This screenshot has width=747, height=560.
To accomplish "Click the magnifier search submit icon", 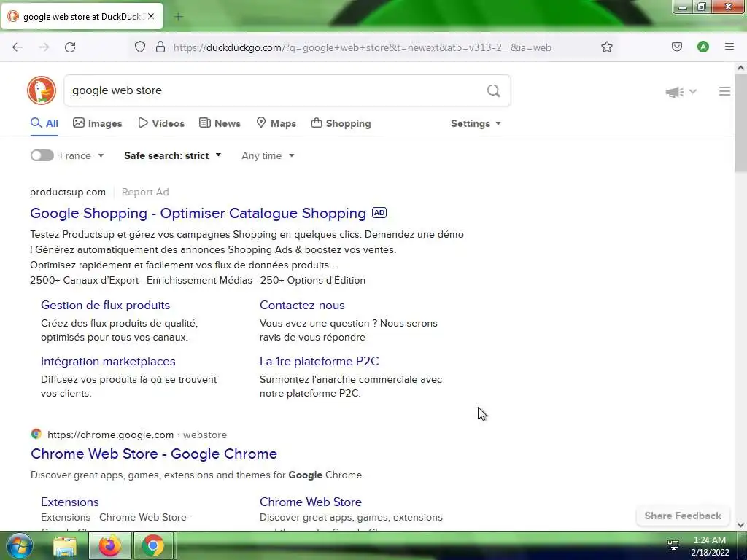I will (x=494, y=90).
